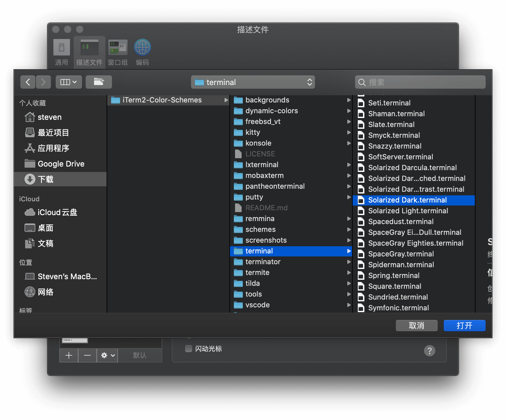Image resolution: width=506 pixels, height=420 pixels.
Task: Click the Open (打开) button
Action: [464, 326]
